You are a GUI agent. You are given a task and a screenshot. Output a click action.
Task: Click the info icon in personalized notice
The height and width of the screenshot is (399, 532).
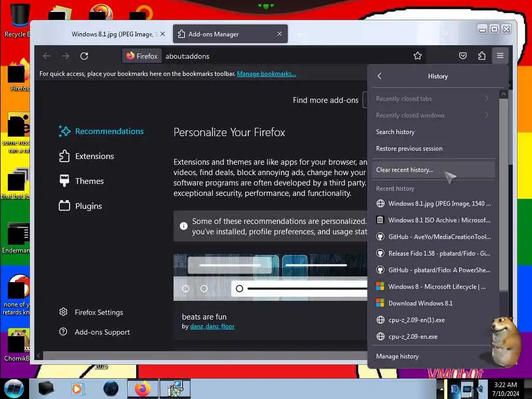click(183, 226)
